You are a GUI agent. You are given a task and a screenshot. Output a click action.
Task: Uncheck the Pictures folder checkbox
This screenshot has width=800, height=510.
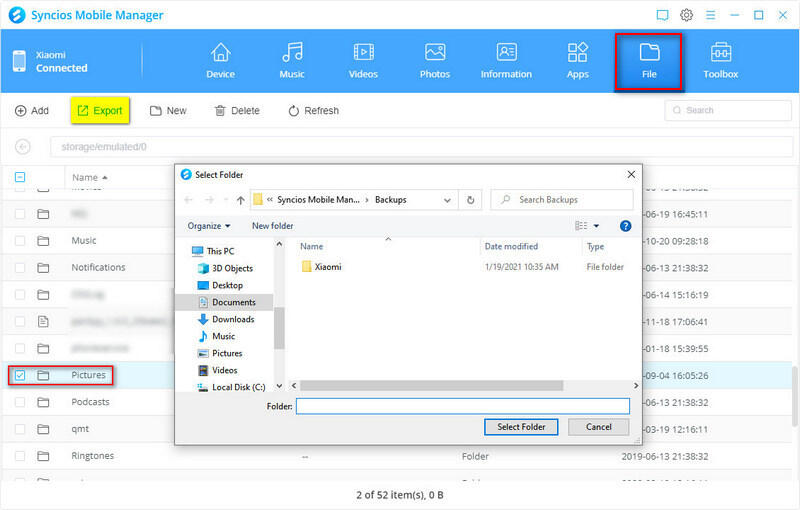click(20, 375)
